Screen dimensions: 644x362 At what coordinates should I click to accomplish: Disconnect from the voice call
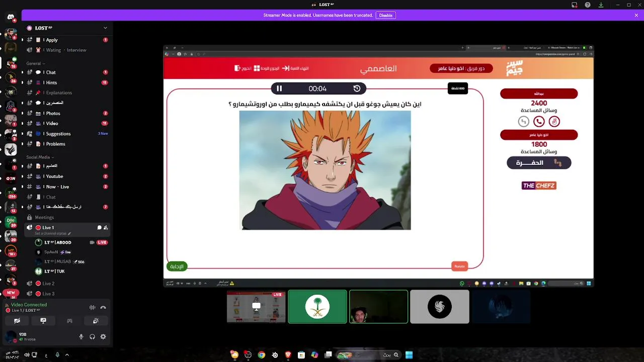(103, 307)
